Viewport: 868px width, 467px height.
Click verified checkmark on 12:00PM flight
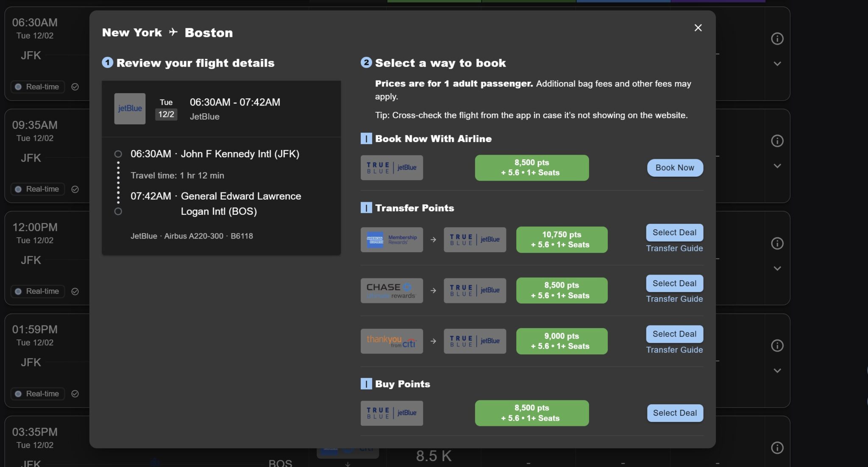tap(75, 292)
